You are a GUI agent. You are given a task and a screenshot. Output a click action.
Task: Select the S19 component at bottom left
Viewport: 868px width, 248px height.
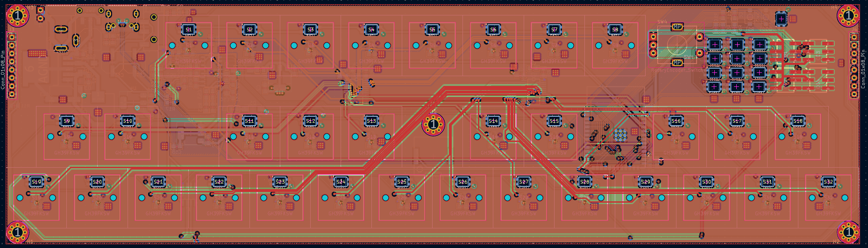pyautogui.click(x=36, y=182)
